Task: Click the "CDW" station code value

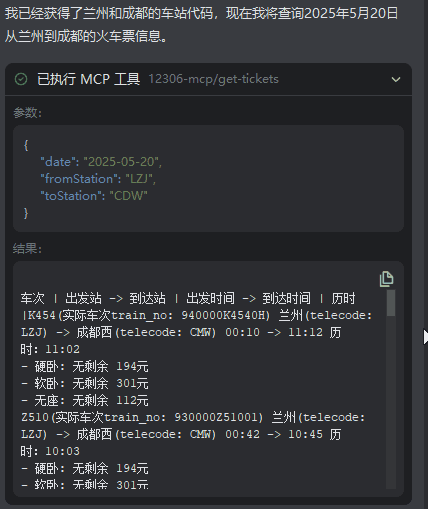Action: pyautogui.click(x=128, y=196)
